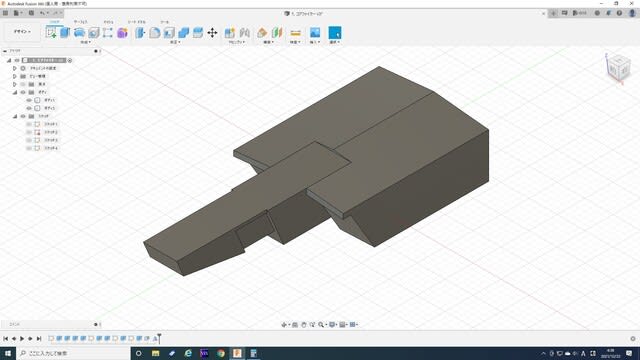Show Sketch 4 with its eye icon
Viewport: 640px width, 360px height.
pos(29,148)
